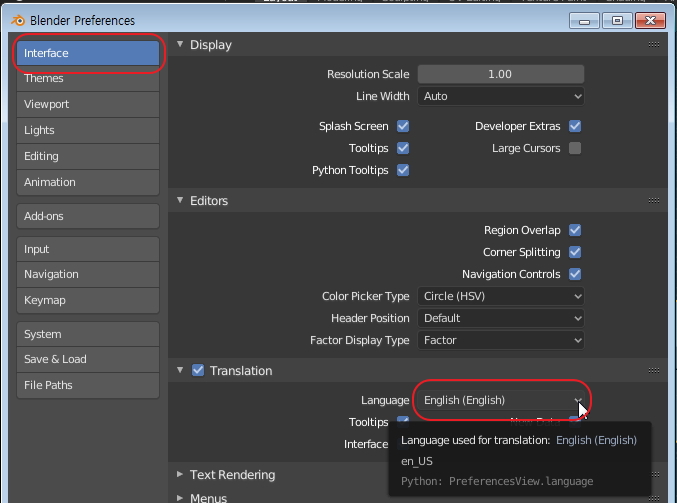Go to the Lights tab
Image resolution: width=677 pixels, height=503 pixels.
[88, 130]
